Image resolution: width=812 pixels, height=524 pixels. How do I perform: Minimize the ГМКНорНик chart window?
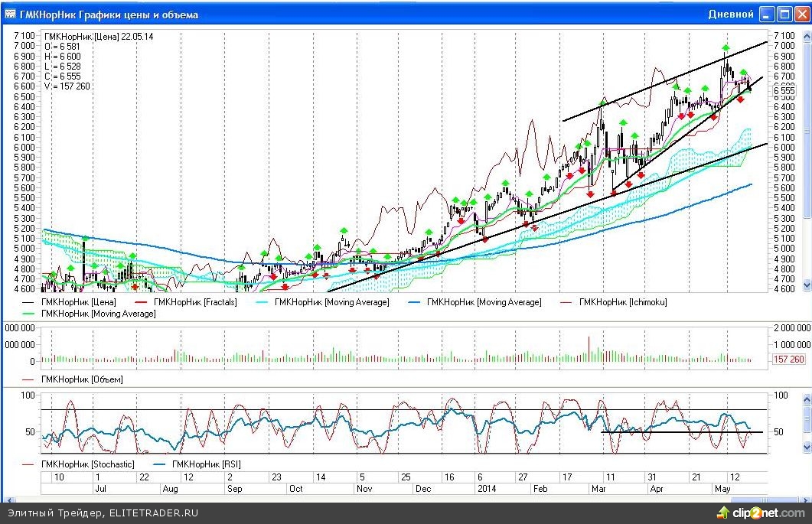click(767, 14)
